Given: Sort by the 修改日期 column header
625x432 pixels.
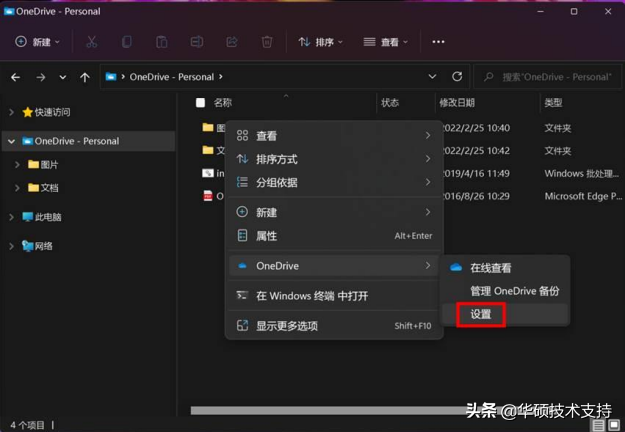Looking at the screenshot, I should 457,103.
